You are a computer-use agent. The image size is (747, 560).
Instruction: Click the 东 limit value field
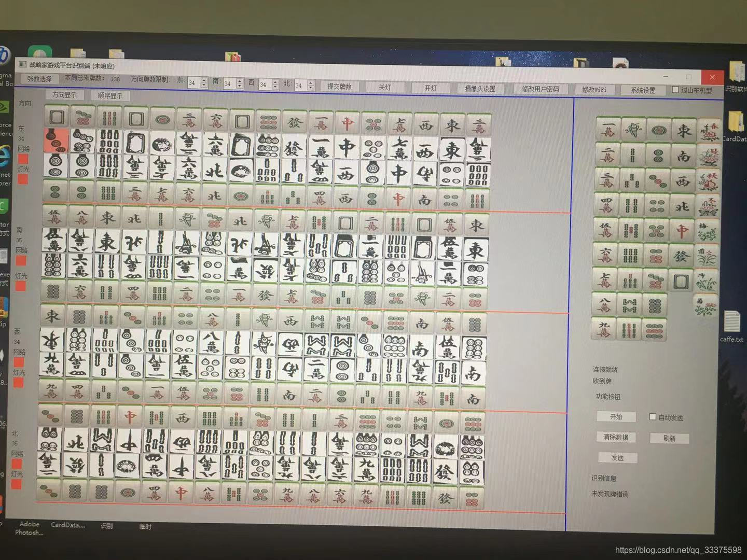point(193,82)
